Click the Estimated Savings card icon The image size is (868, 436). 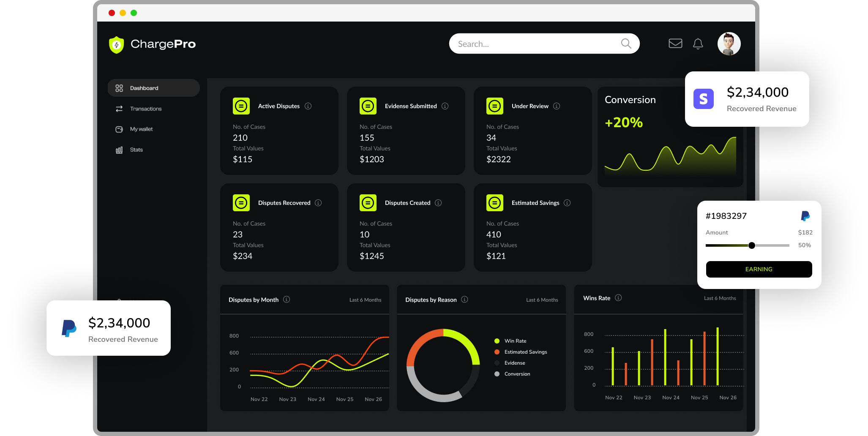pyautogui.click(x=494, y=203)
